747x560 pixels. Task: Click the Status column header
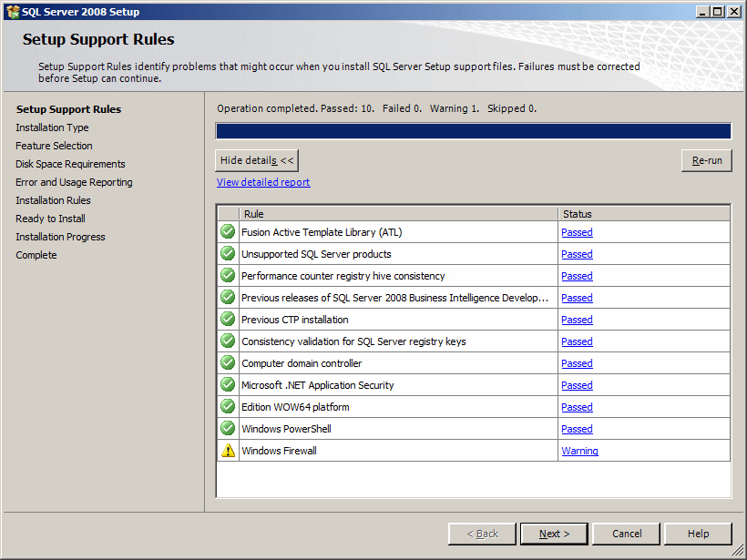[x=644, y=214]
